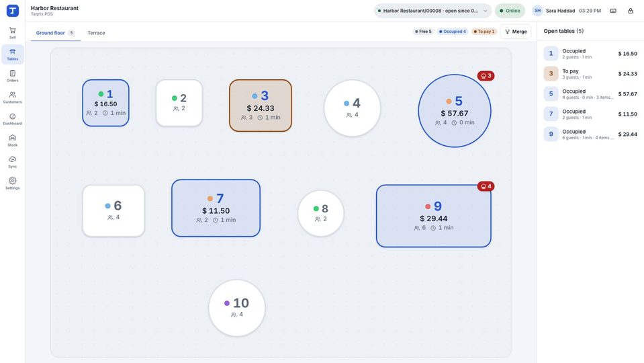Select round table 10
The width and height of the screenshot is (644, 363).
coord(237,308)
